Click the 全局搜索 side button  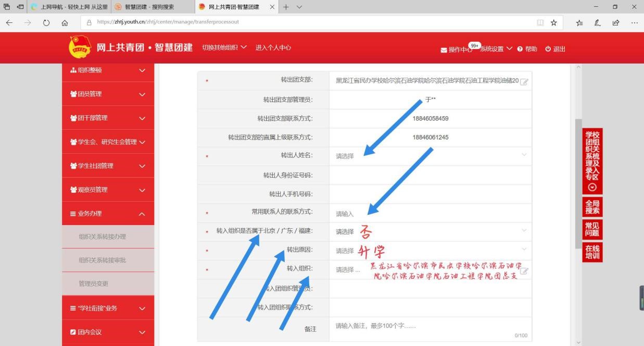point(592,207)
